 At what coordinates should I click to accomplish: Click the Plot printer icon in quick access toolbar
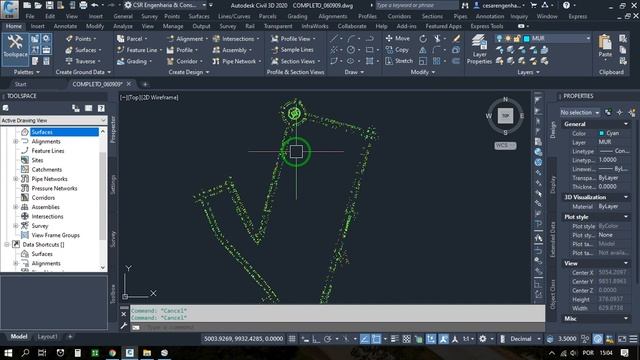pos(83,5)
